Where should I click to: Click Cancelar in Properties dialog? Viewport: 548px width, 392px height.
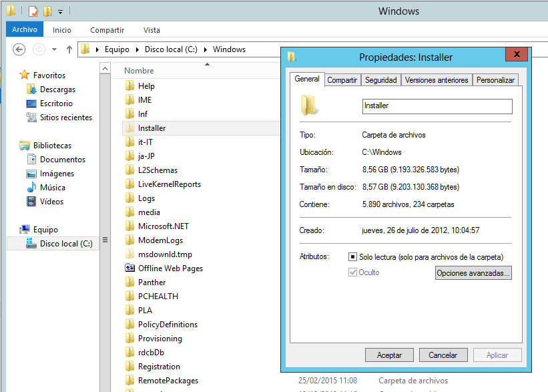tap(443, 355)
